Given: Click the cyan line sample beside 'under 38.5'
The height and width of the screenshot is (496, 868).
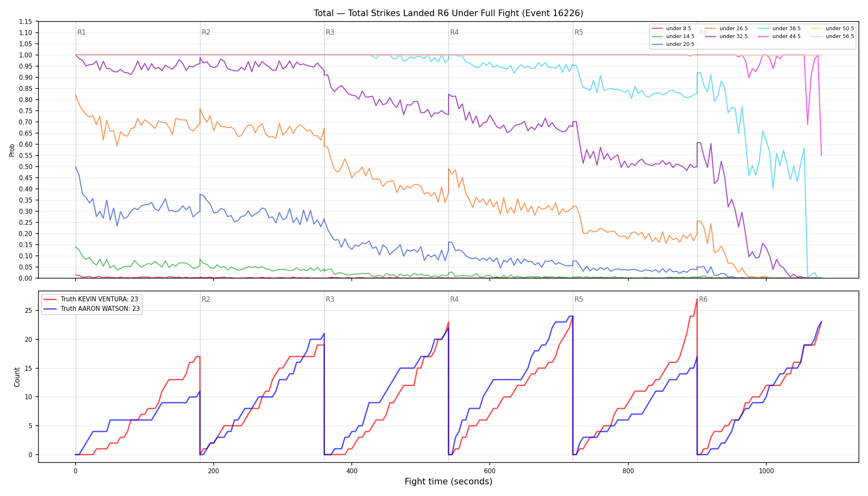Looking at the screenshot, I should pyautogui.click(x=763, y=29).
